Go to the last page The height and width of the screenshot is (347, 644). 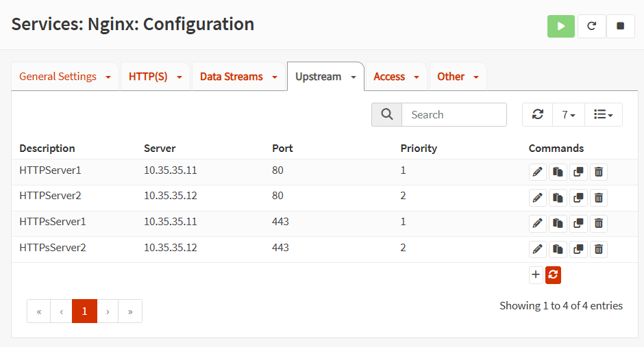(x=130, y=311)
